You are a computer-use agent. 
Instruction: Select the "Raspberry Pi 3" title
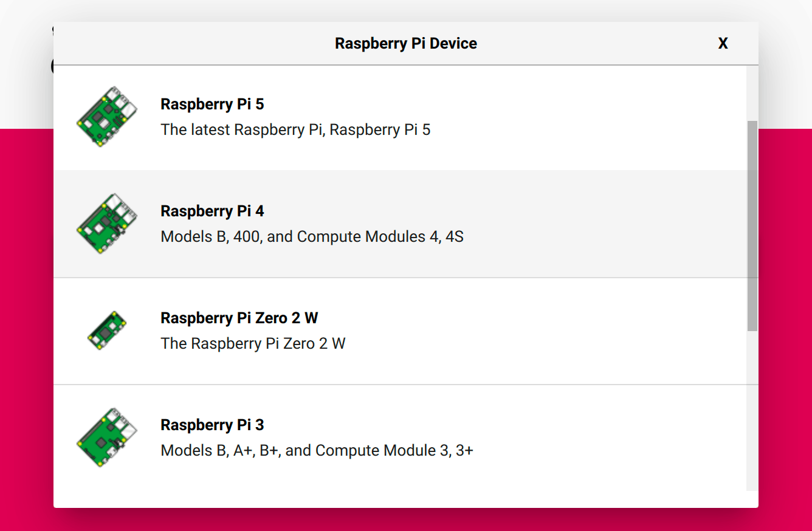point(212,425)
